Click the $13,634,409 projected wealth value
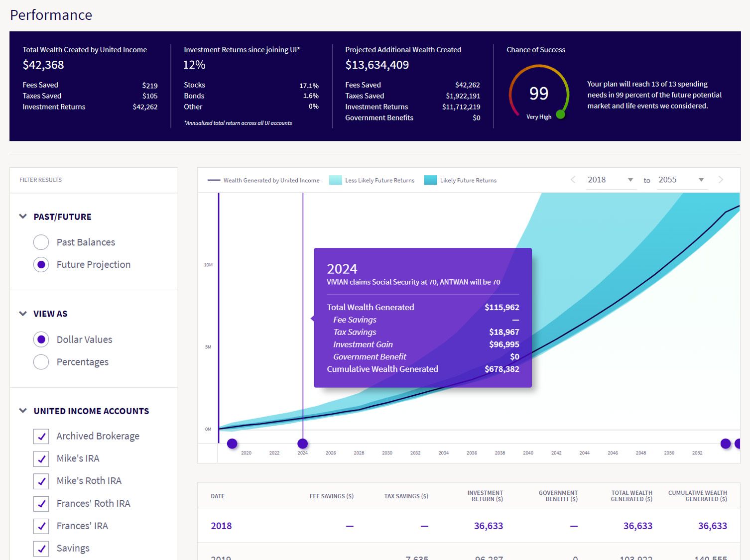This screenshot has height=560, width=750. pos(377,65)
